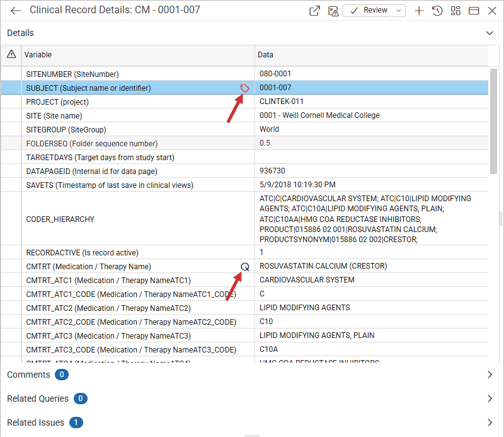Open the Review dropdown arrow
The height and width of the screenshot is (437, 504).
click(x=399, y=11)
